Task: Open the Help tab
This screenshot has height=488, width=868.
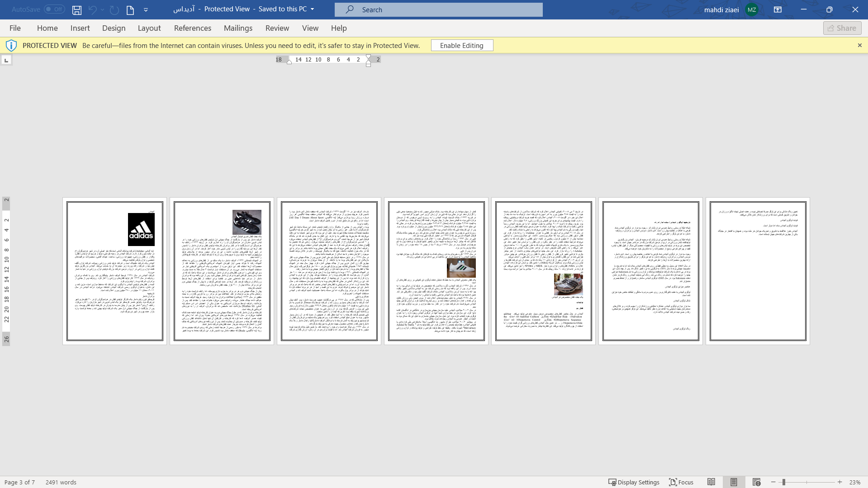Action: click(x=339, y=28)
